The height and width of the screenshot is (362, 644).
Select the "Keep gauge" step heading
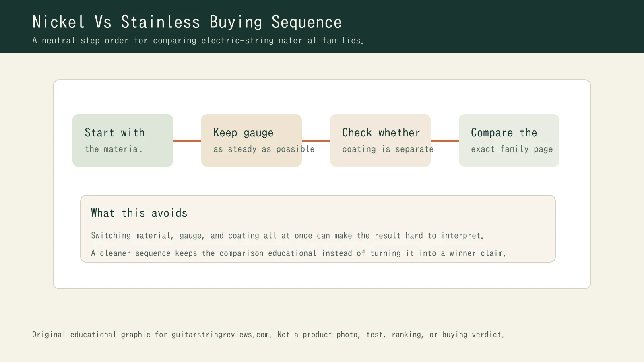tap(243, 133)
